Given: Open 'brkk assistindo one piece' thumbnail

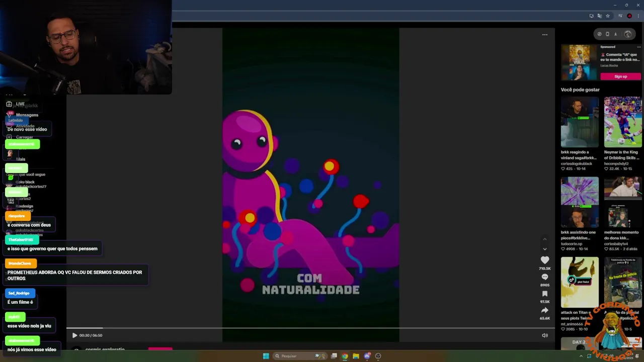Looking at the screenshot, I should pyautogui.click(x=580, y=202).
